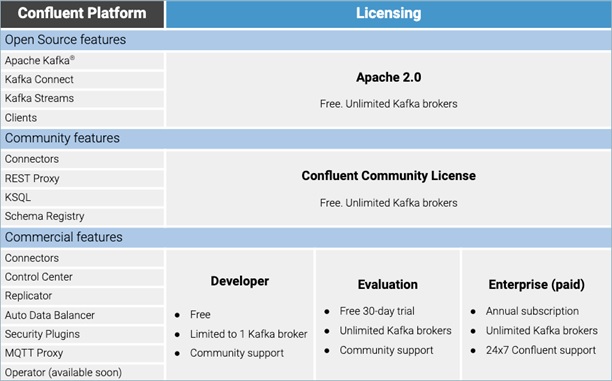Select the Commercial features section row
612x381 pixels.
[x=306, y=237]
